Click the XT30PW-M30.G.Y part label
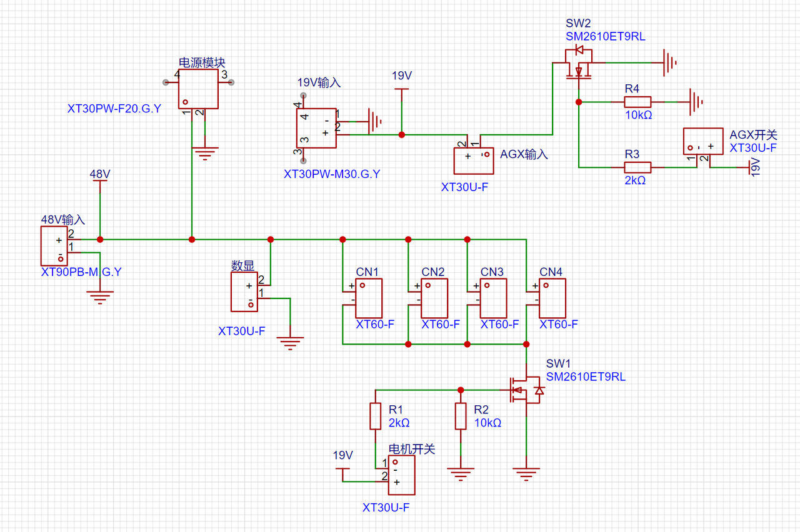 (332, 174)
